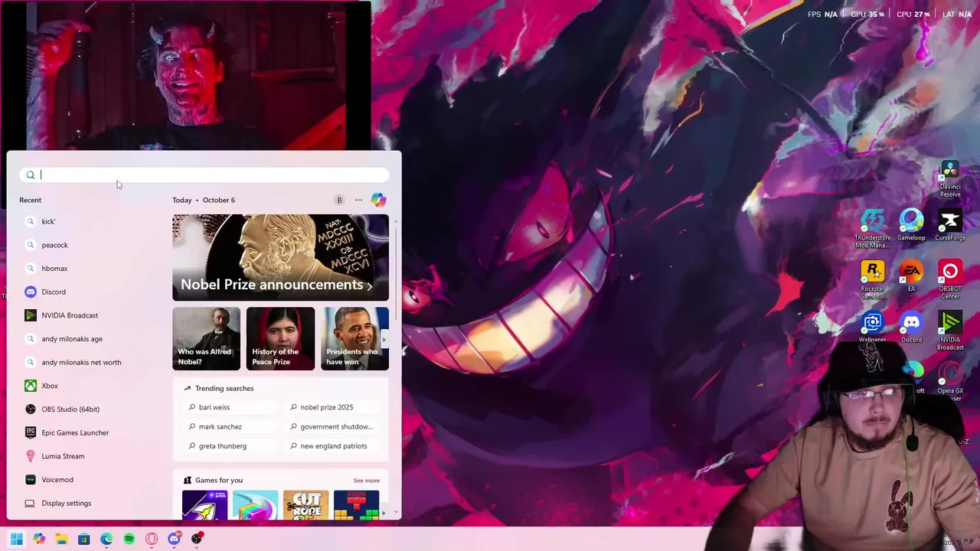Click the B account avatar in search panel

pyautogui.click(x=339, y=200)
